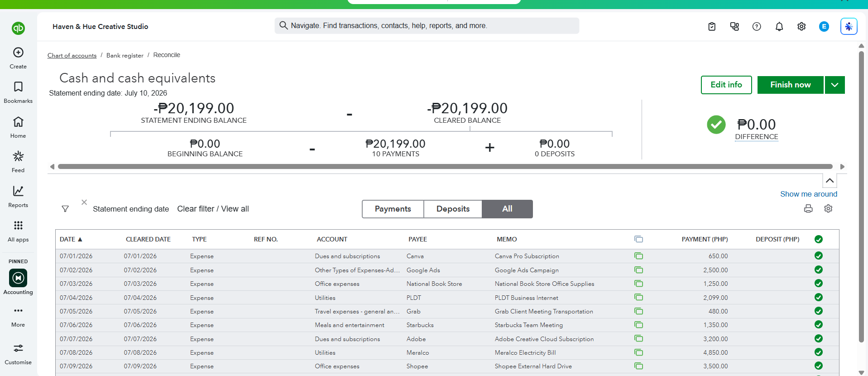The height and width of the screenshot is (376, 868).
Task: Click the green transaction icon in PLDT row
Action: pos(638,297)
